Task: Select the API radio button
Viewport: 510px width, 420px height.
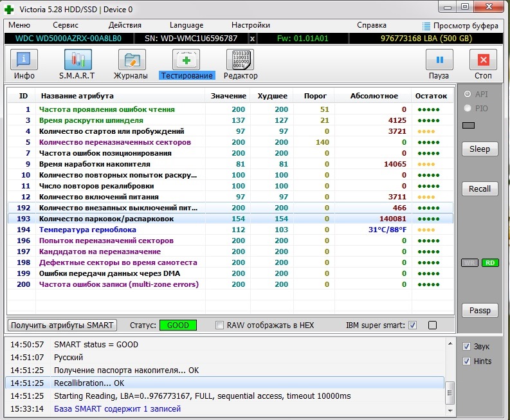Action: (x=468, y=94)
